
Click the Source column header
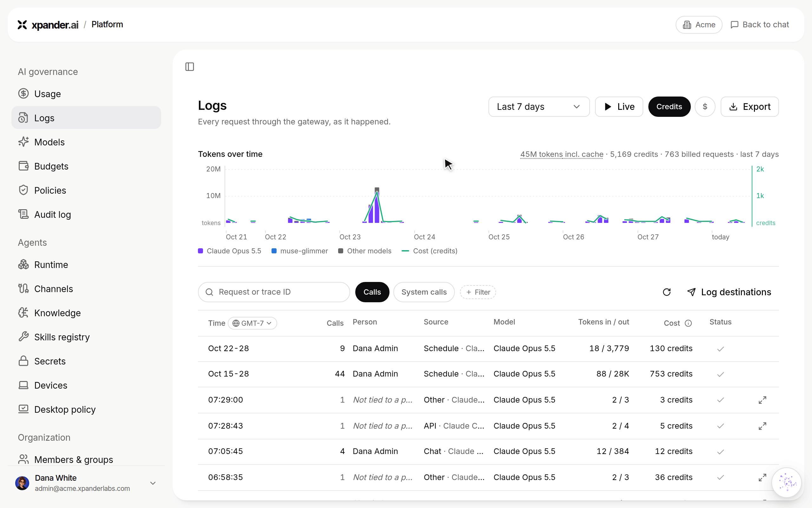435,322
